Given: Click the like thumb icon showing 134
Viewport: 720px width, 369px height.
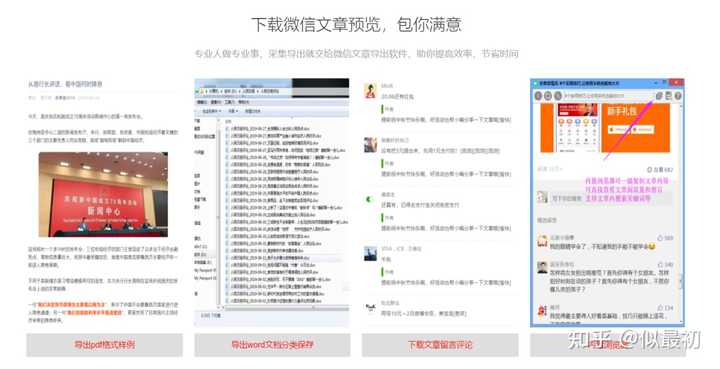Looking at the screenshot, I should click(x=660, y=308).
